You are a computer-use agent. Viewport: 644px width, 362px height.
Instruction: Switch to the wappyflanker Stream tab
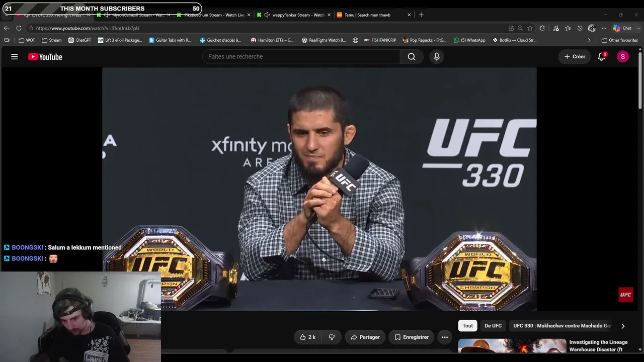point(294,15)
